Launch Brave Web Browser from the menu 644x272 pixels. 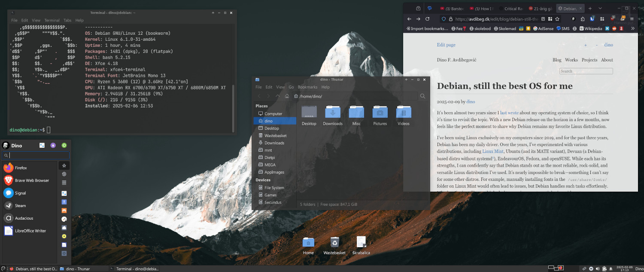[29, 180]
